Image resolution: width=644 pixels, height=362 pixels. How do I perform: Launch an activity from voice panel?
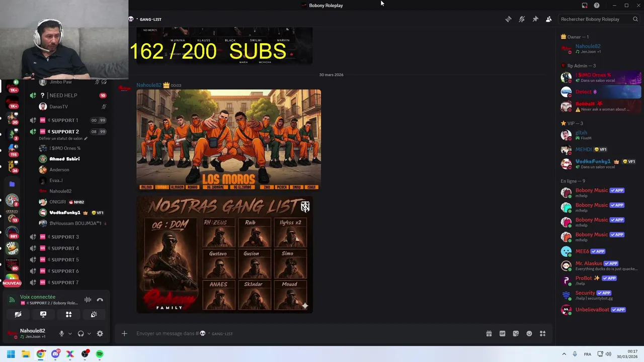[69, 314]
